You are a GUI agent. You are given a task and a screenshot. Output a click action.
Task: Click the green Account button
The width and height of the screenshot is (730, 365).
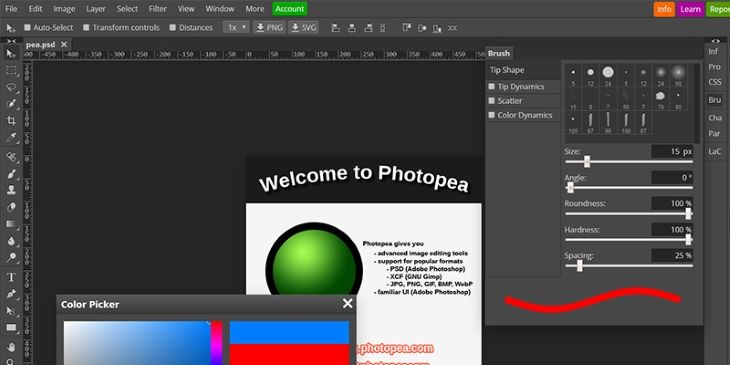coord(290,9)
